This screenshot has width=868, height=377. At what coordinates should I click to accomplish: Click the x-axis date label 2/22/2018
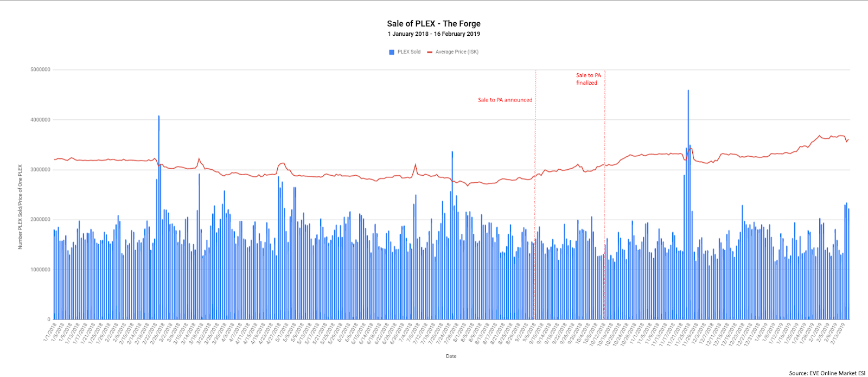click(x=150, y=333)
